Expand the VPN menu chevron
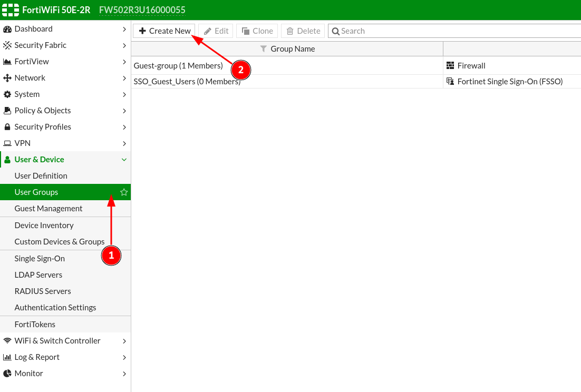The width and height of the screenshot is (581, 392). [124, 143]
